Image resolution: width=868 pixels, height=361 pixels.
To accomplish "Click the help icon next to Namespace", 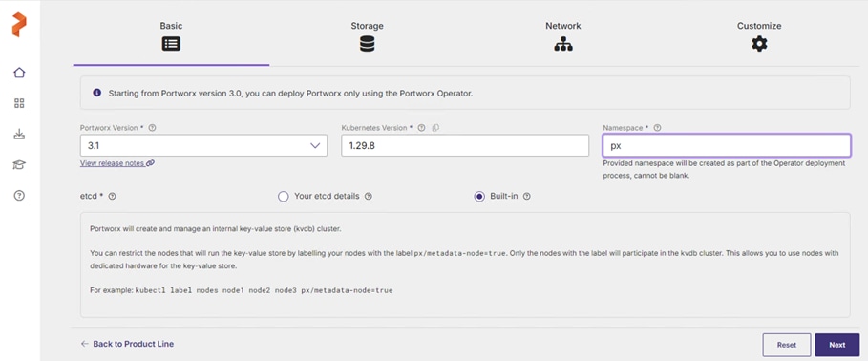I will [x=657, y=128].
